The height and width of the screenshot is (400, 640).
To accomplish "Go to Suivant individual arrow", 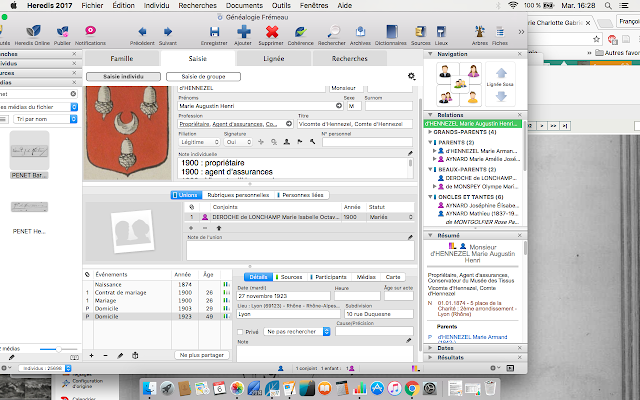I will [168, 34].
